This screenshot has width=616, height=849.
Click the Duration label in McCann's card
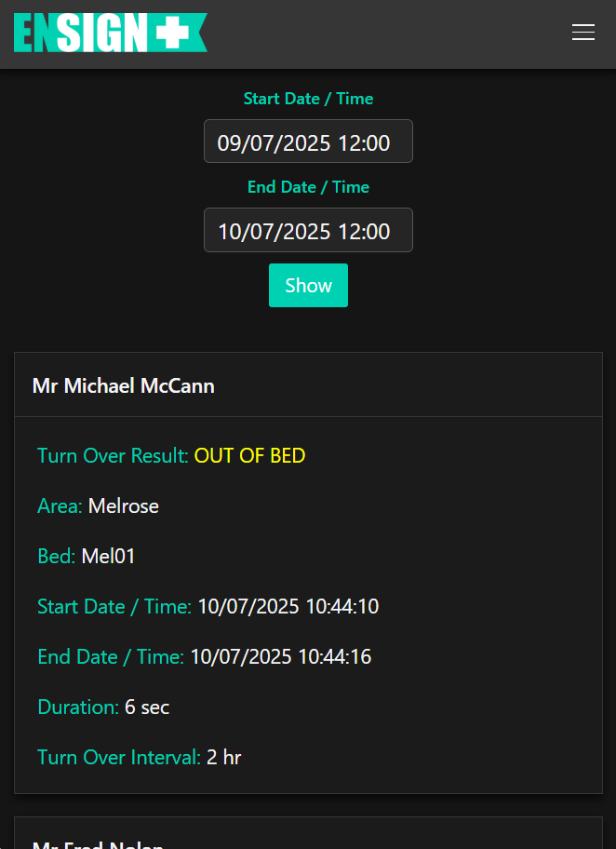(x=78, y=707)
